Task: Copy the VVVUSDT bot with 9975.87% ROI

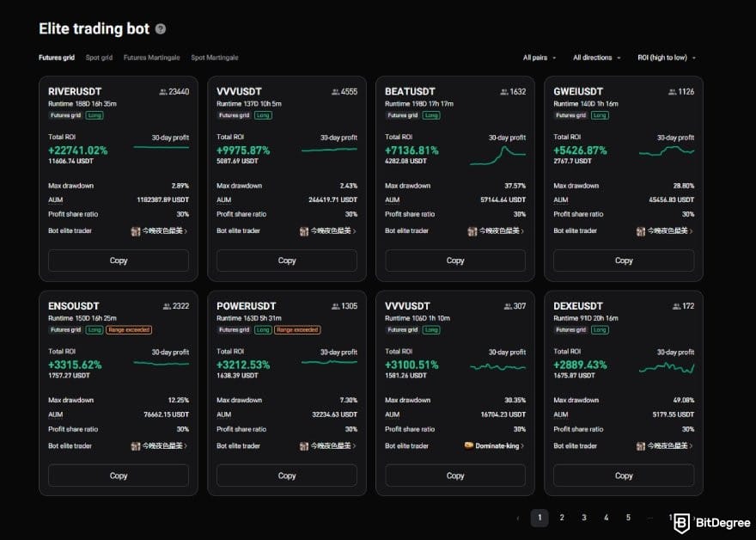Action: click(287, 261)
